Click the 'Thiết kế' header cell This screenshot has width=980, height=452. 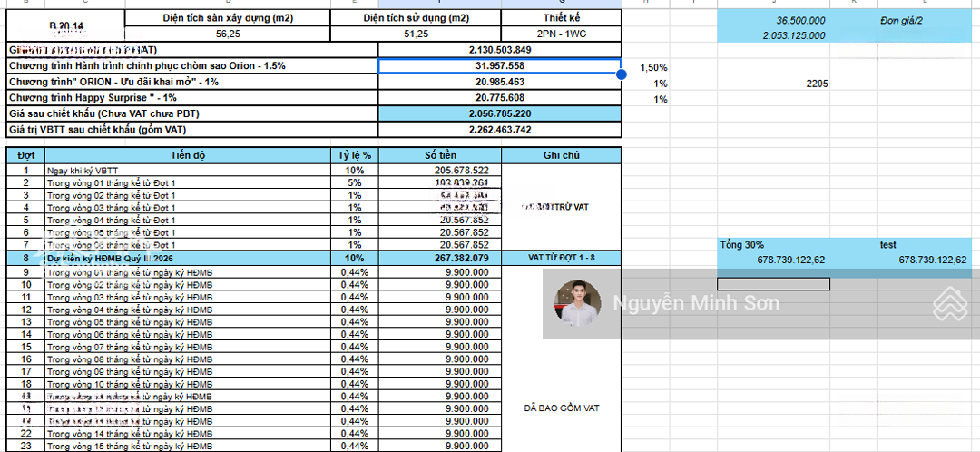(x=561, y=17)
